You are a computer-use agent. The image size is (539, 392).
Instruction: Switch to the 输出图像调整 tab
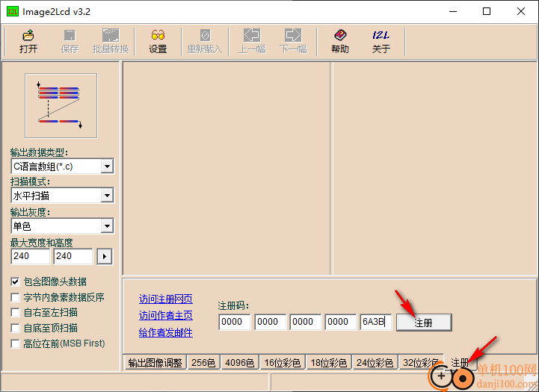click(155, 362)
